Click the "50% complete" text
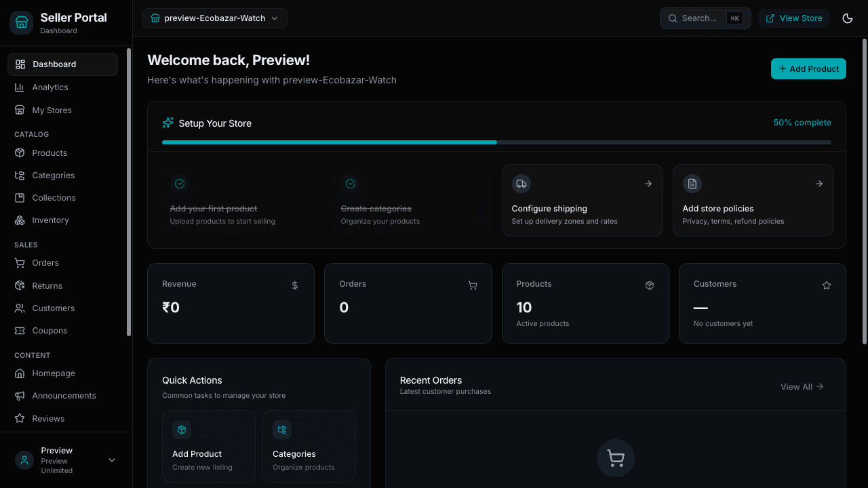The width and height of the screenshot is (868, 488). [802, 123]
